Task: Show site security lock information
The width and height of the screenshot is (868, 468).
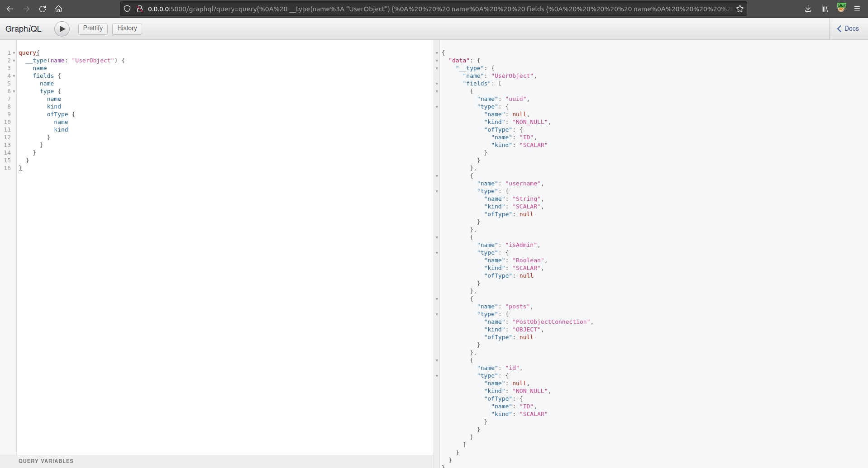Action: pyautogui.click(x=140, y=9)
